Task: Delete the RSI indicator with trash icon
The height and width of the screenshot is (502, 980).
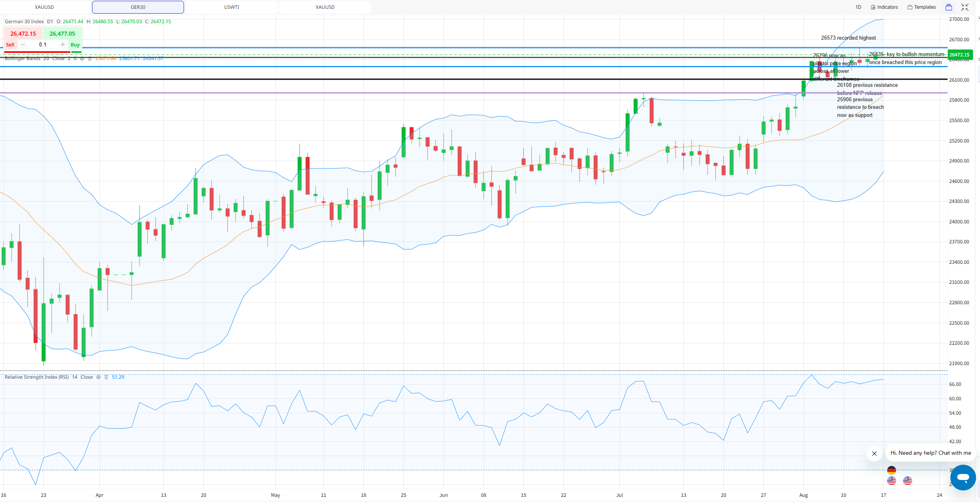Action: pos(106,377)
